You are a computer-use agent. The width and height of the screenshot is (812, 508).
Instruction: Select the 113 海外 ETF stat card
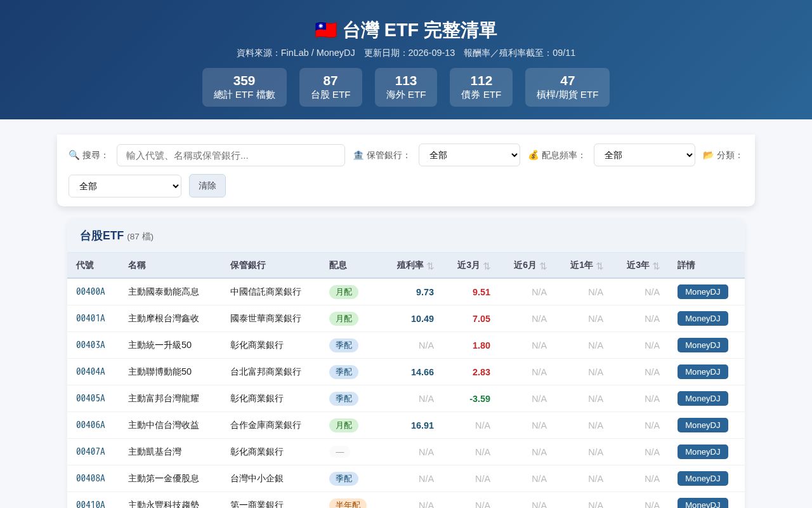click(406, 88)
